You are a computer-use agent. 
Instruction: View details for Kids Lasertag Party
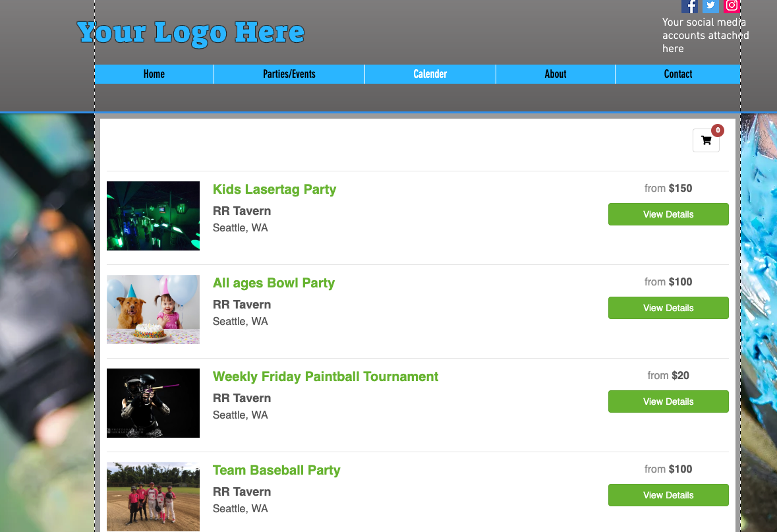pos(668,214)
